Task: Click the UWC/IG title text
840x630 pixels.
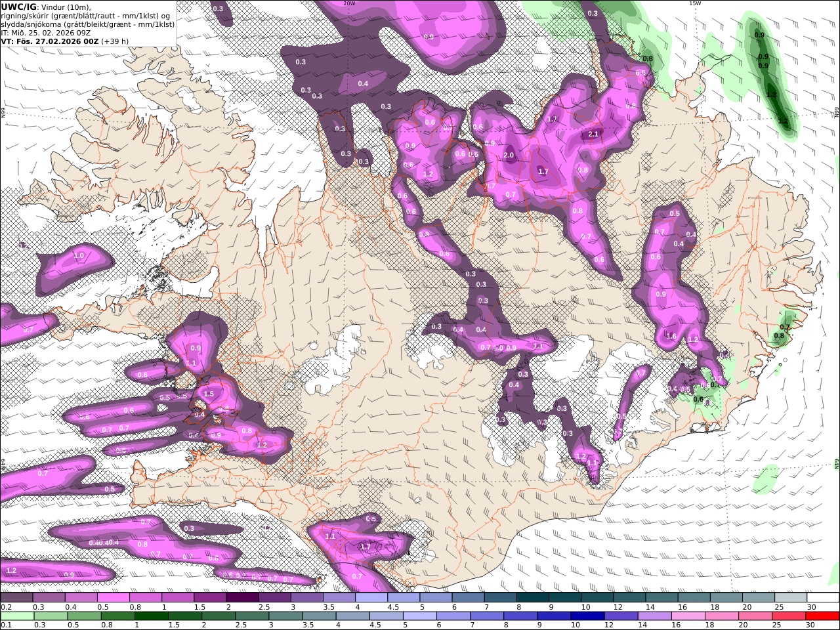Action: click(x=18, y=7)
